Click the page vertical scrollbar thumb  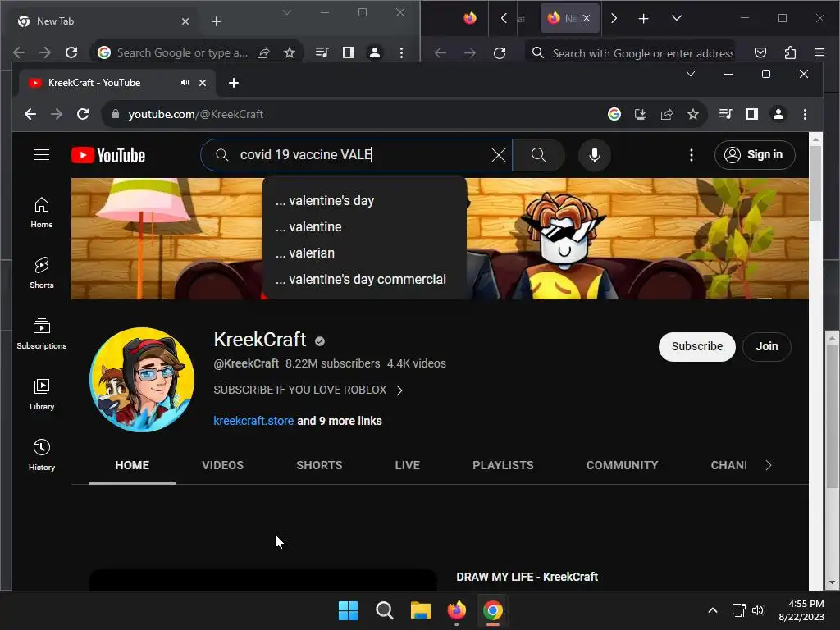pos(815,183)
